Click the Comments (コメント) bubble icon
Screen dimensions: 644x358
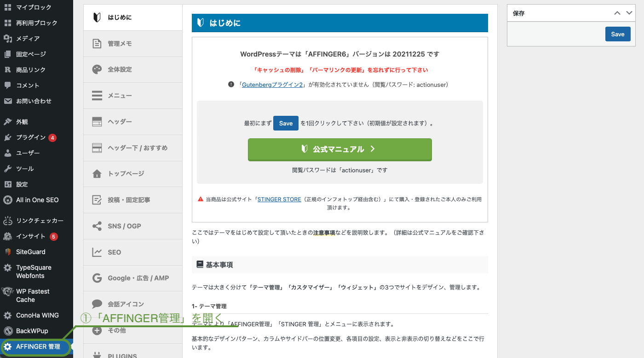click(7, 85)
